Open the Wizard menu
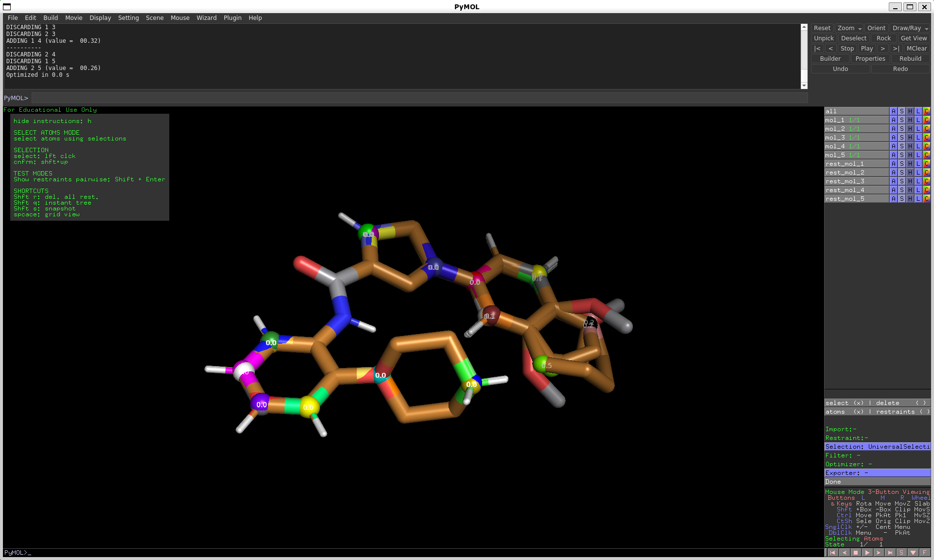 coord(206,18)
